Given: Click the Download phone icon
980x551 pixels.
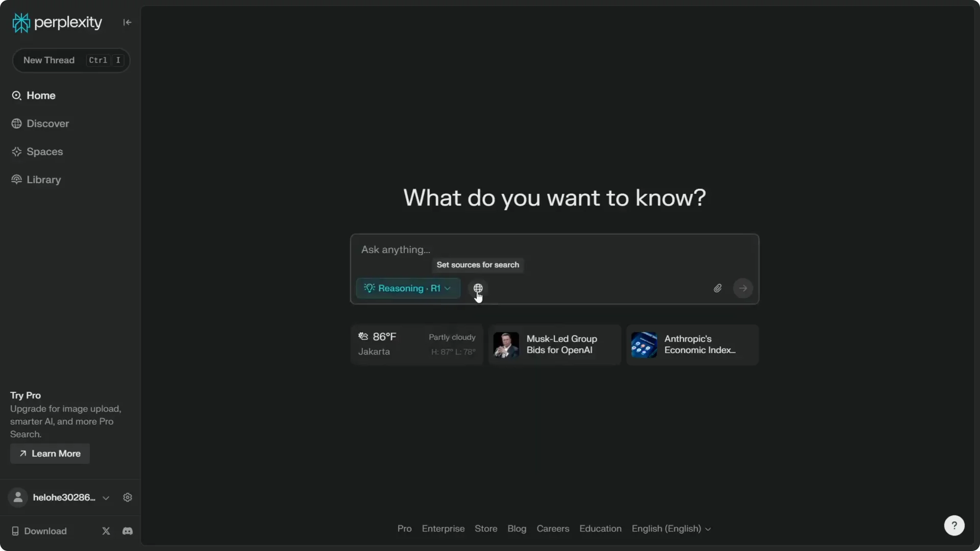Looking at the screenshot, I should click(15, 531).
